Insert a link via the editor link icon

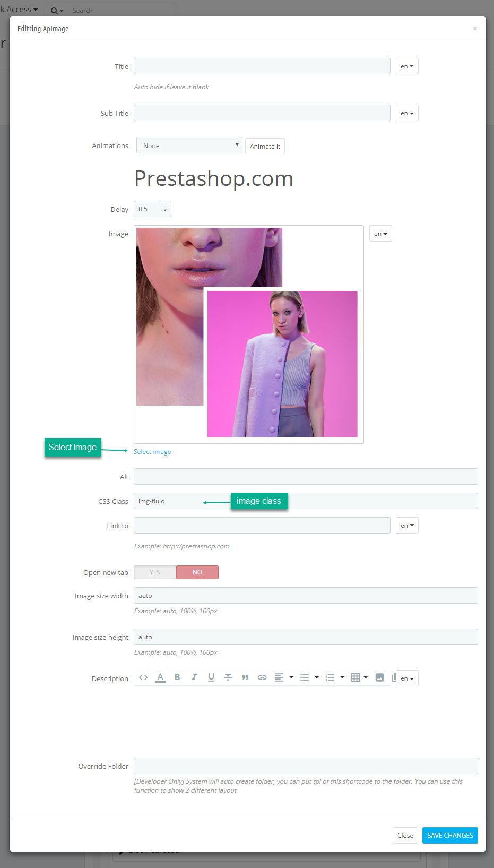click(262, 677)
